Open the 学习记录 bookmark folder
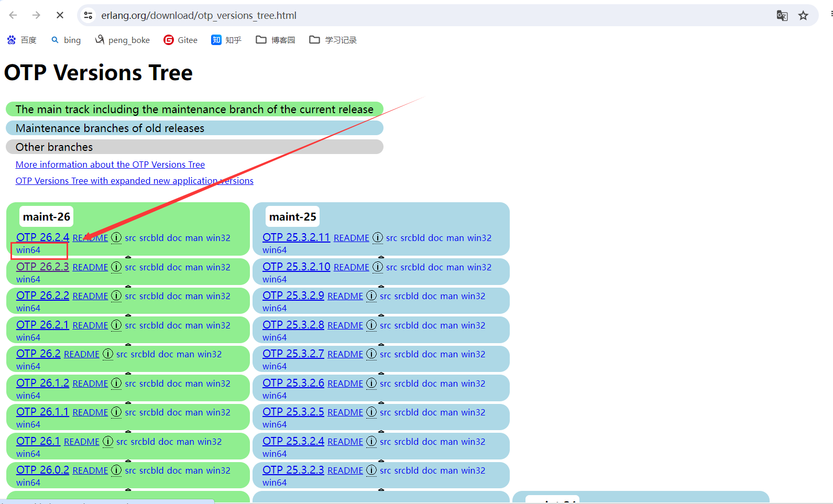833x504 pixels. (x=333, y=40)
